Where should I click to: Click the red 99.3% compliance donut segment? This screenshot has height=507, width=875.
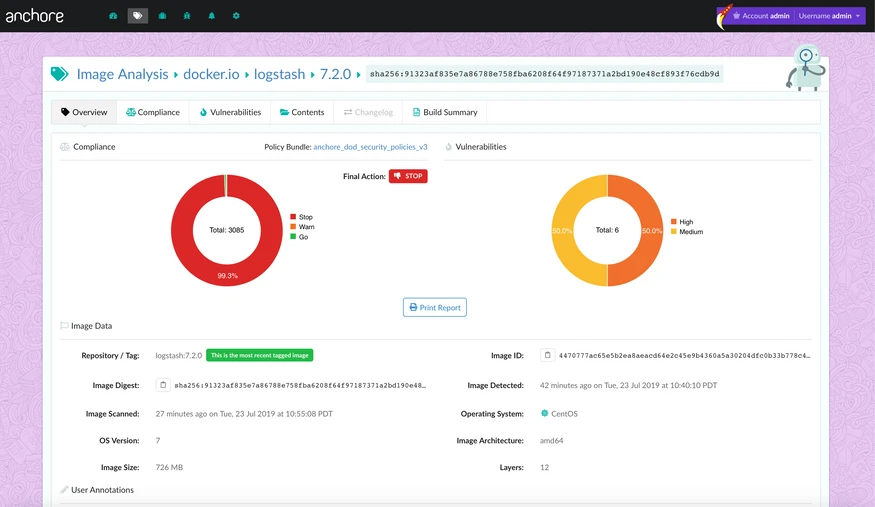[227, 274]
